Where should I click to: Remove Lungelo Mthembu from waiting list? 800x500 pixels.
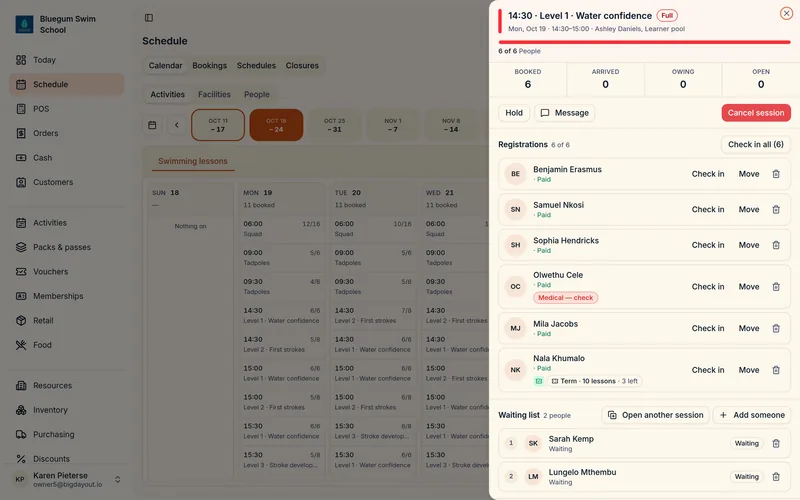(x=776, y=477)
